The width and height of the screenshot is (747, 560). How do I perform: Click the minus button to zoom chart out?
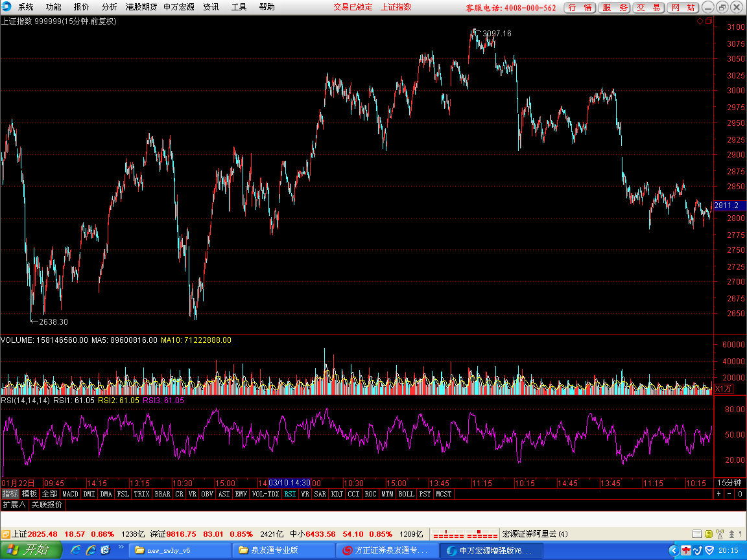point(729,494)
